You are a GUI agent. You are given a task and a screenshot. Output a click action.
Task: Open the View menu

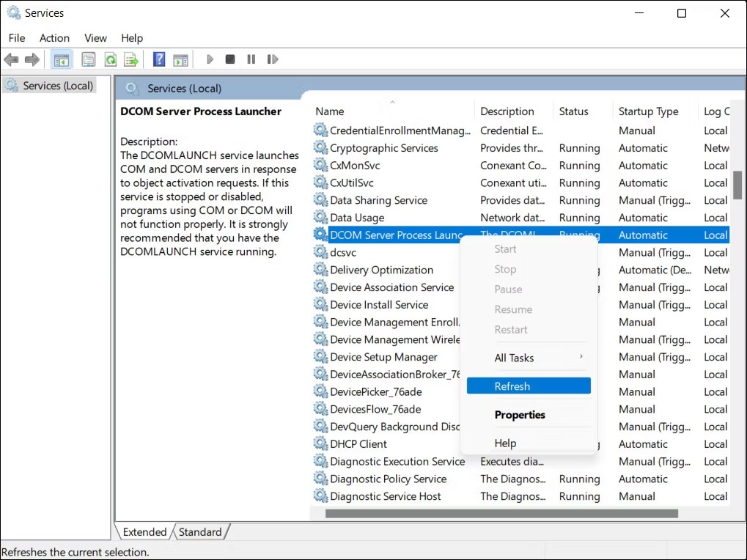[95, 37]
